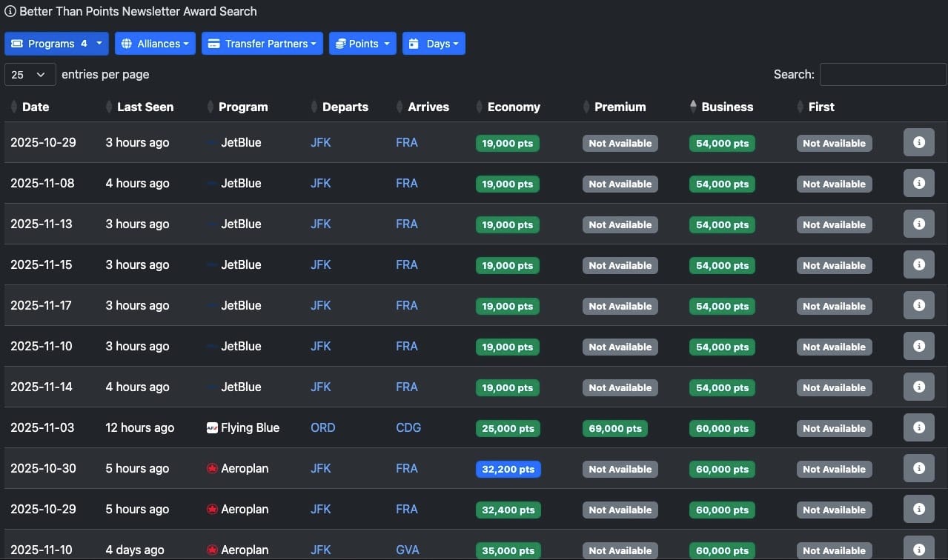Image resolution: width=948 pixels, height=560 pixels.
Task: Open the info button in the Flying Blue row
Action: coord(918,427)
